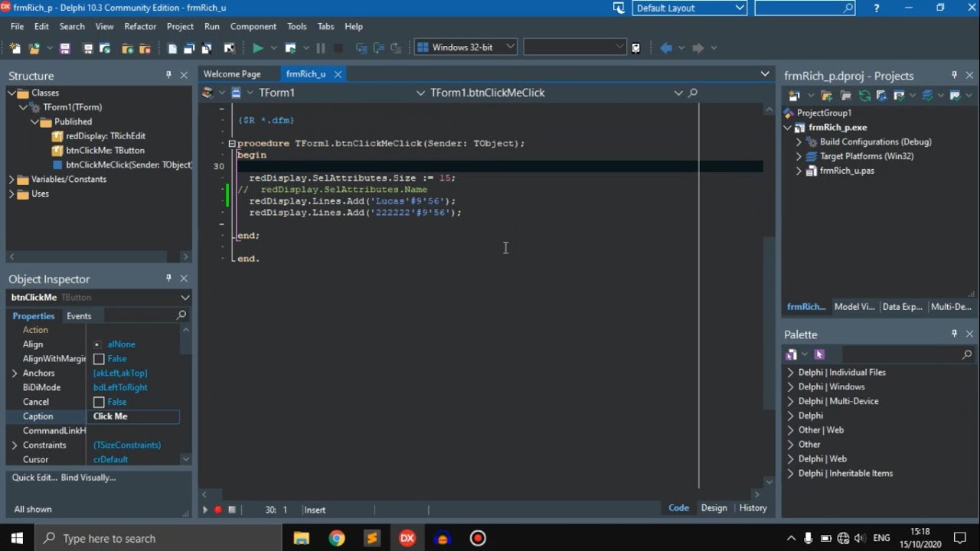Click Add file to project folder icon

point(126,47)
